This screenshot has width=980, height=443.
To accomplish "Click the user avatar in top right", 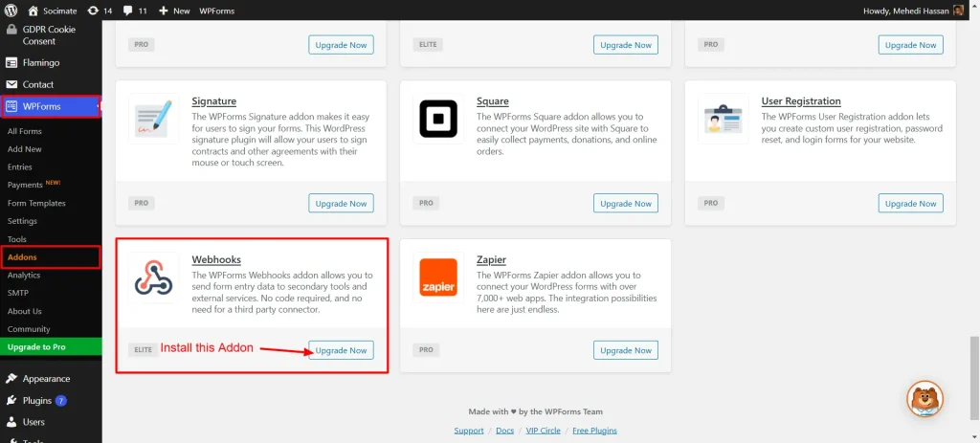I will click(958, 11).
